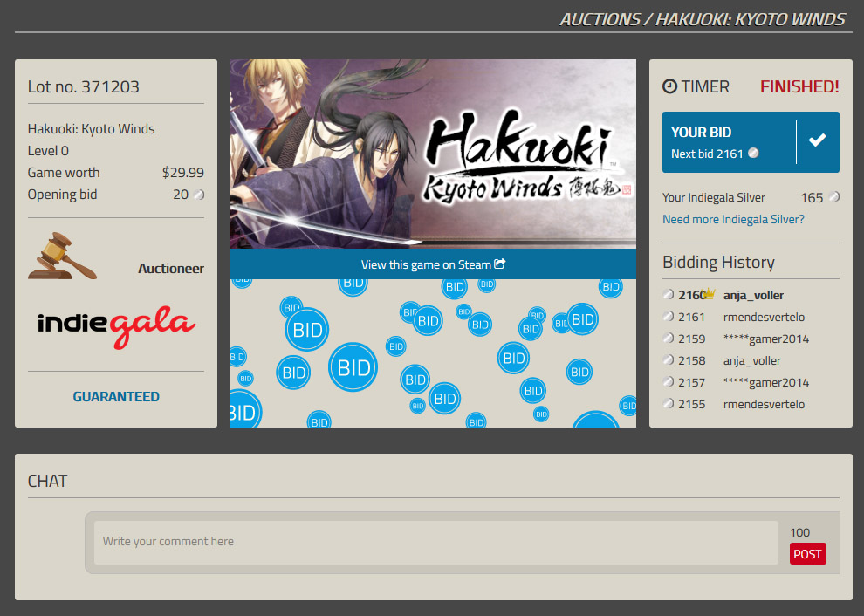Open View this game on Steam
Image resolution: width=864 pixels, height=616 pixels.
(433, 264)
